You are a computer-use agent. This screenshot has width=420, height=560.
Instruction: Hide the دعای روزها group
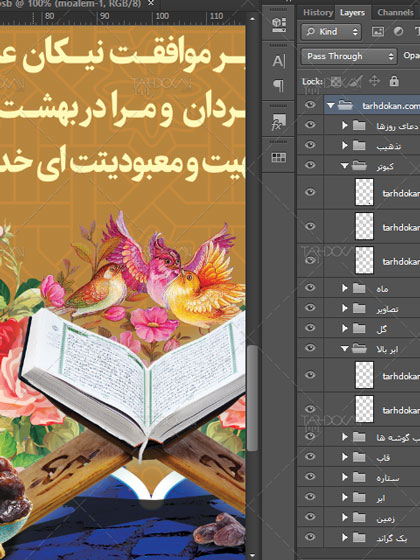coord(310,125)
